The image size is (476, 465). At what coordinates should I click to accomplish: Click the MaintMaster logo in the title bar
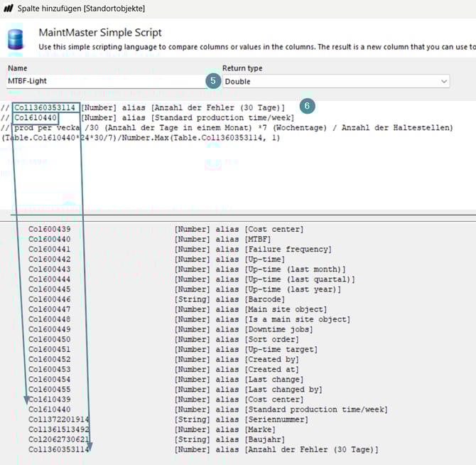click(8, 9)
